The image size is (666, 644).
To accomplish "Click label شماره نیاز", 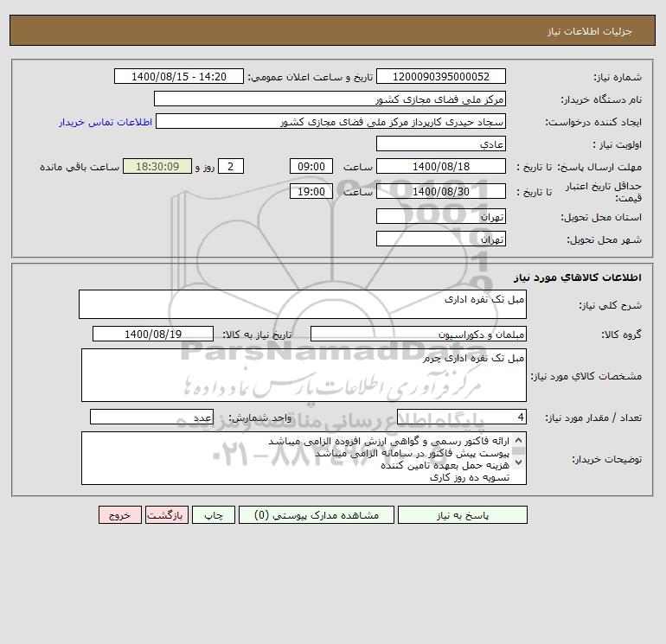I will click(x=618, y=77).
